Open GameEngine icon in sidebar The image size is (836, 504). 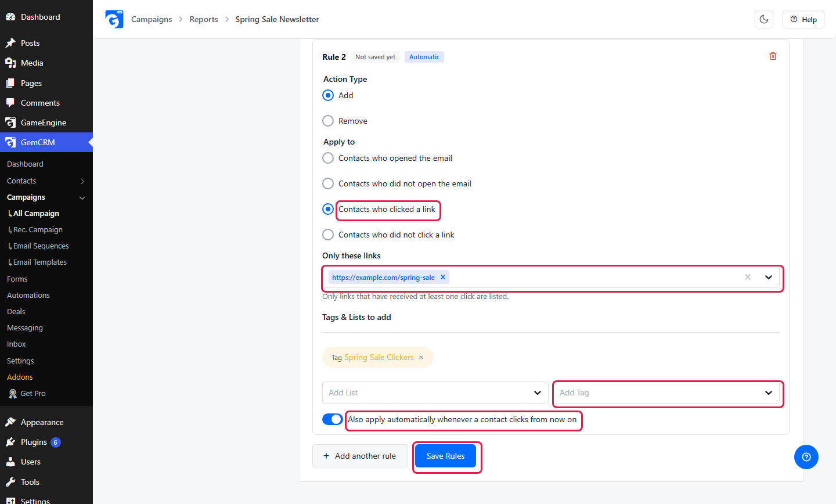[10, 123]
